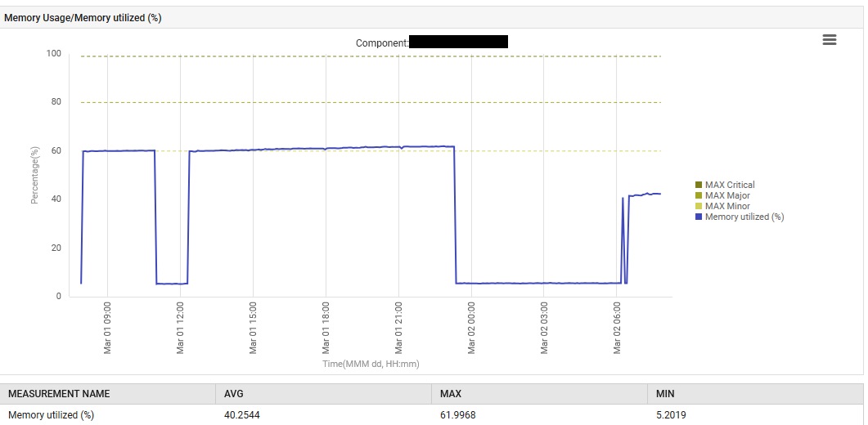Select the Memory utilized (%) table row name
This screenshot has width=868, height=425.
point(51,414)
